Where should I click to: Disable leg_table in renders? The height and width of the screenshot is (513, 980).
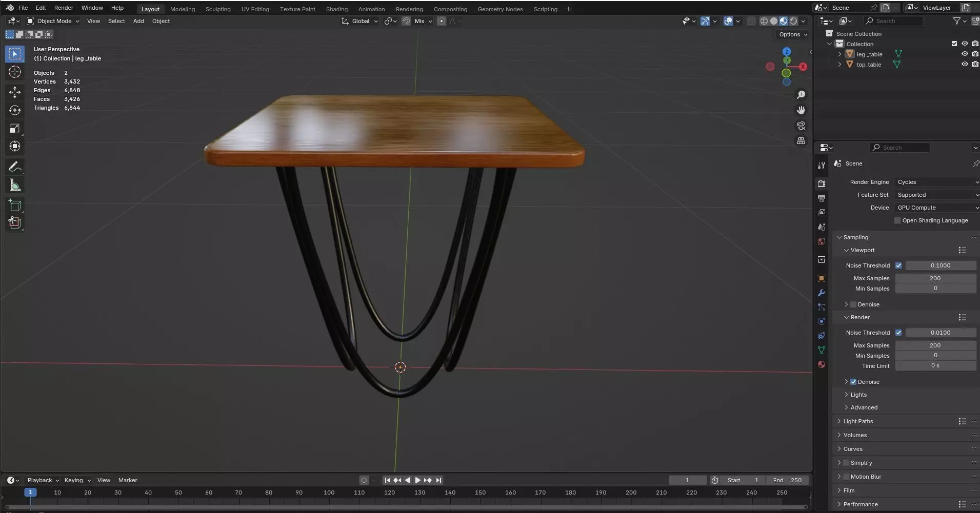point(975,54)
